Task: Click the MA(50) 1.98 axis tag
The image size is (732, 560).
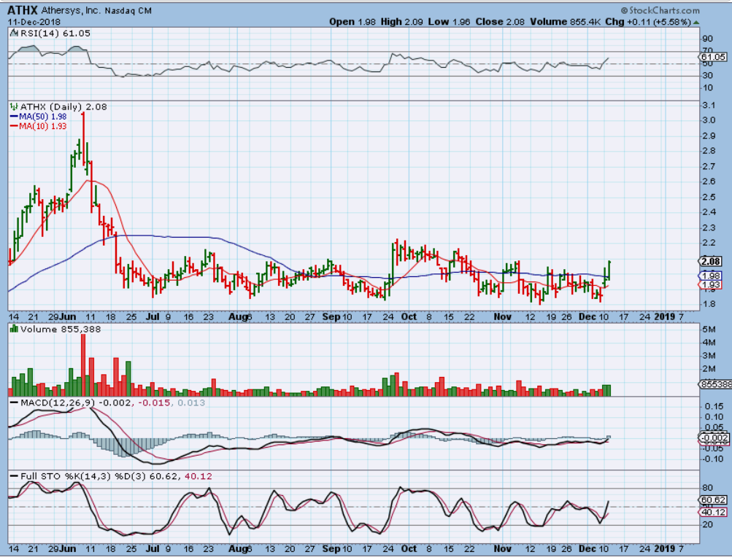Action: click(x=711, y=276)
